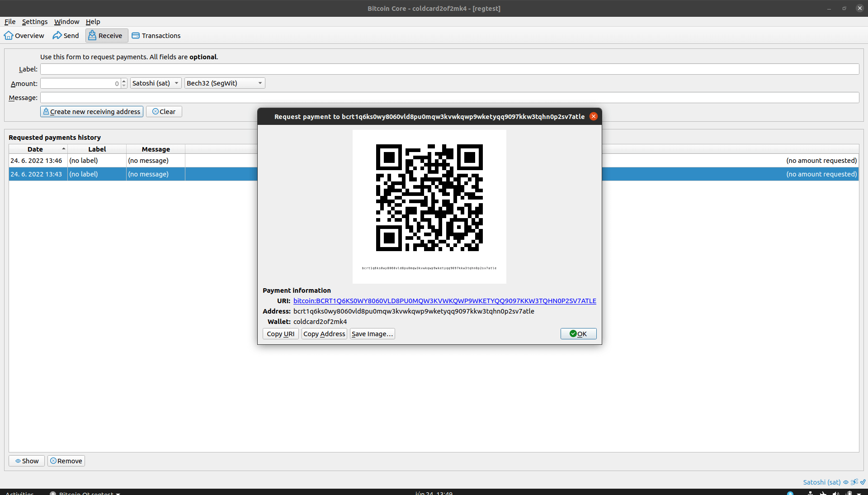Save the QR code image
Image resolution: width=868 pixels, height=495 pixels.
[x=372, y=334]
